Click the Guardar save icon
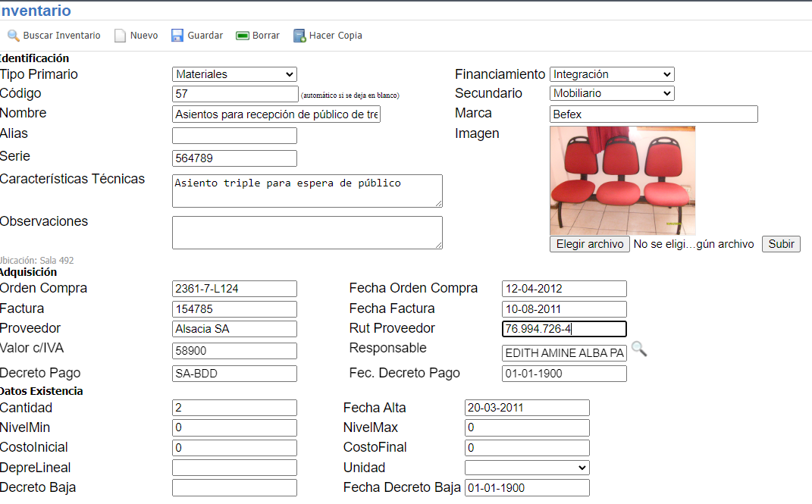Screen dimensions: 812x504 [x=177, y=35]
